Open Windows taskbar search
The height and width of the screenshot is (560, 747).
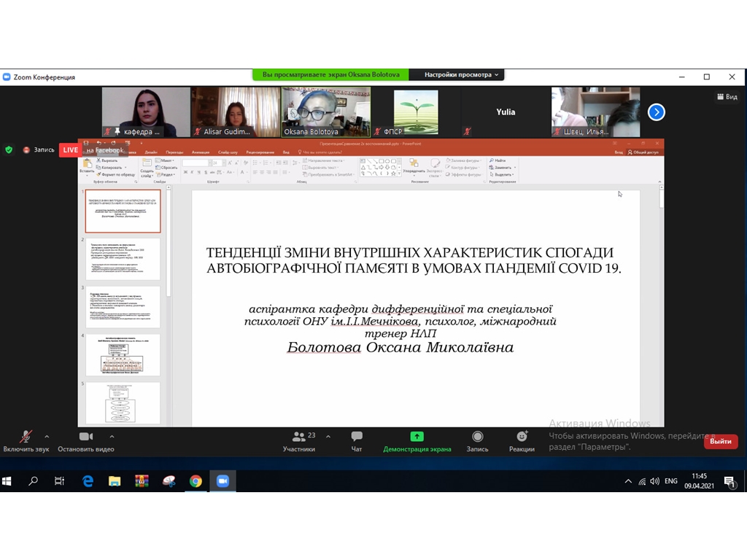[33, 481]
